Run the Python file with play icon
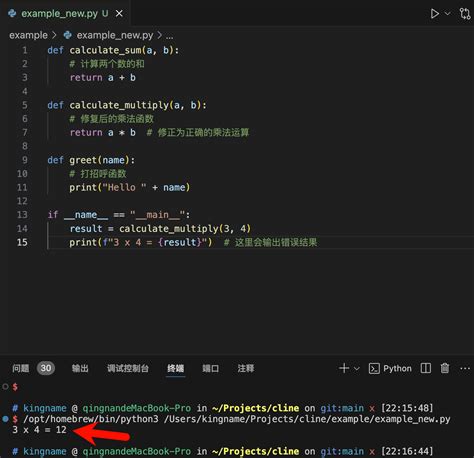The image size is (474, 458). (434, 14)
